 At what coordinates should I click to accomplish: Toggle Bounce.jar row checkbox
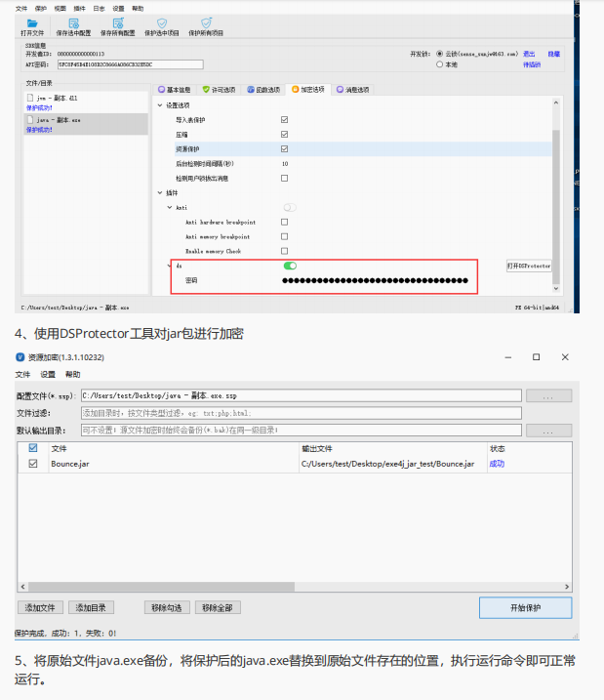tap(33, 464)
